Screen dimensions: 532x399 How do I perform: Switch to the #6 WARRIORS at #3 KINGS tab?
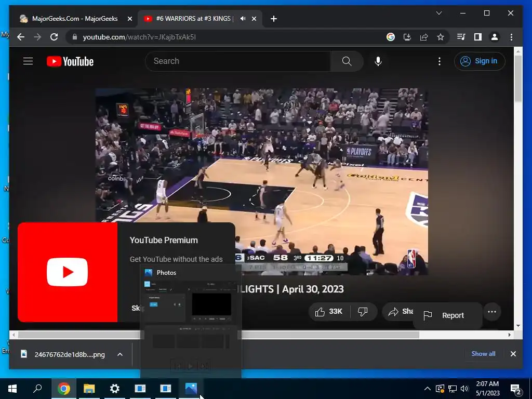(194, 19)
